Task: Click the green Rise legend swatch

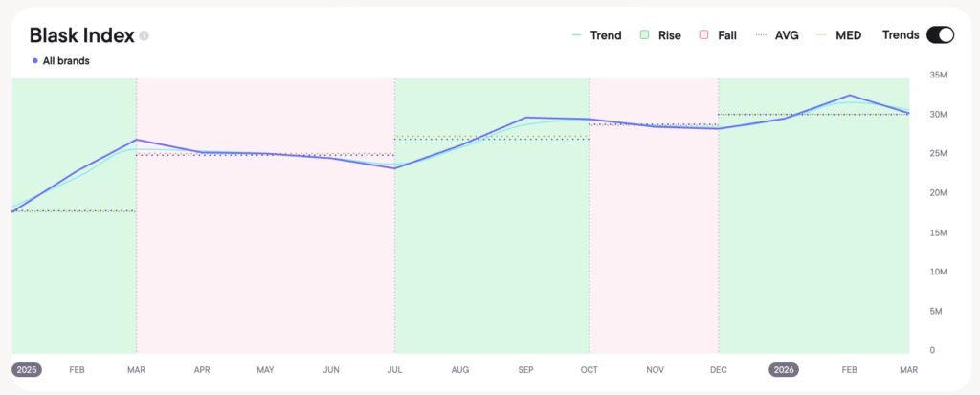Action: [x=646, y=35]
